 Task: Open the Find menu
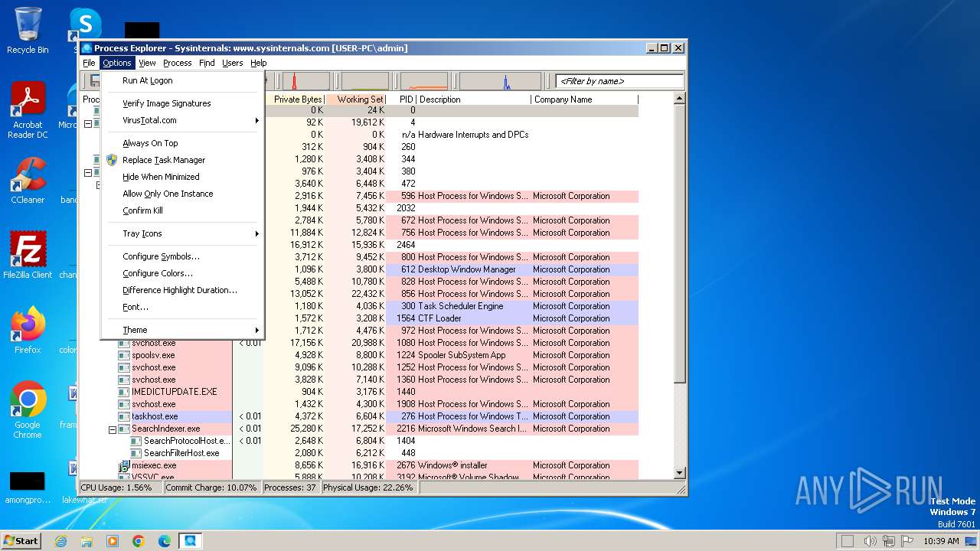pyautogui.click(x=207, y=63)
